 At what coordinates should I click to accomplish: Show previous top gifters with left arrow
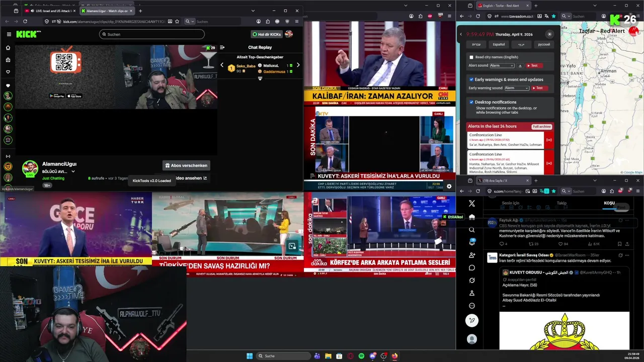[222, 65]
